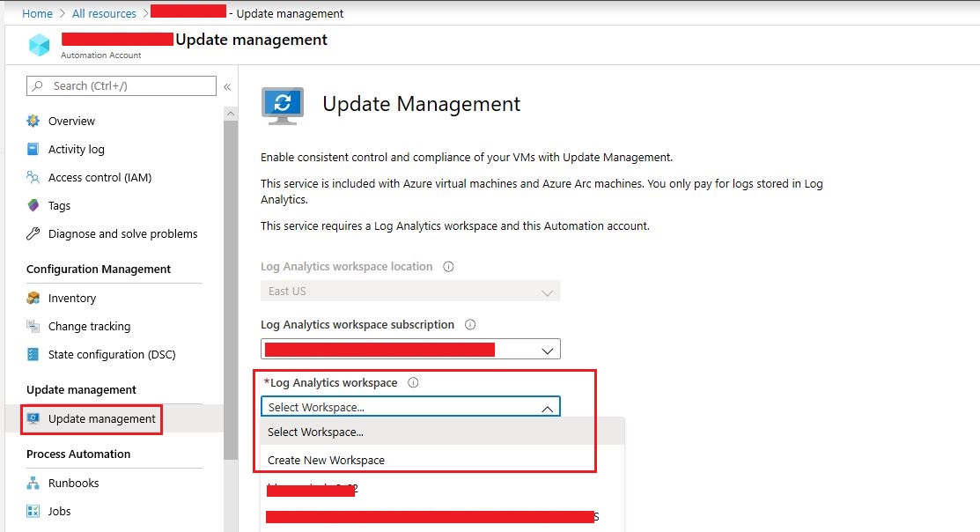Click the Configuration Management section heading
The width and height of the screenshot is (980, 532).
(x=99, y=269)
